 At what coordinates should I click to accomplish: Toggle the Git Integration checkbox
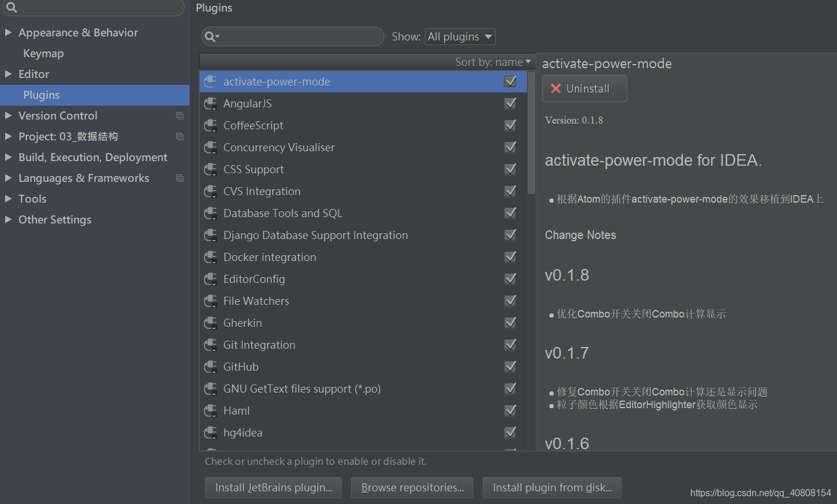pyautogui.click(x=510, y=345)
